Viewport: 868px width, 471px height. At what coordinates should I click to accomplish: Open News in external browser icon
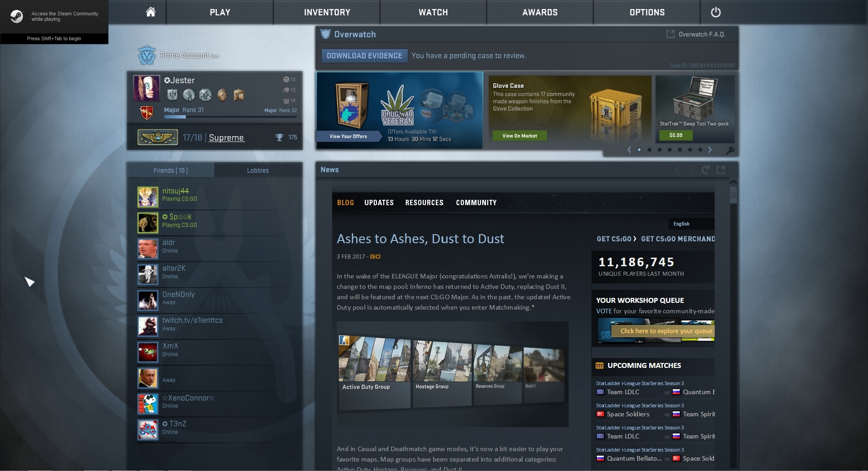[x=721, y=170]
